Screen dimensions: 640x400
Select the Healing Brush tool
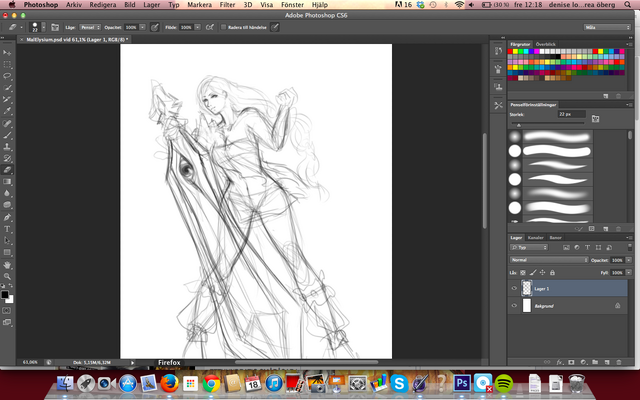7,123
